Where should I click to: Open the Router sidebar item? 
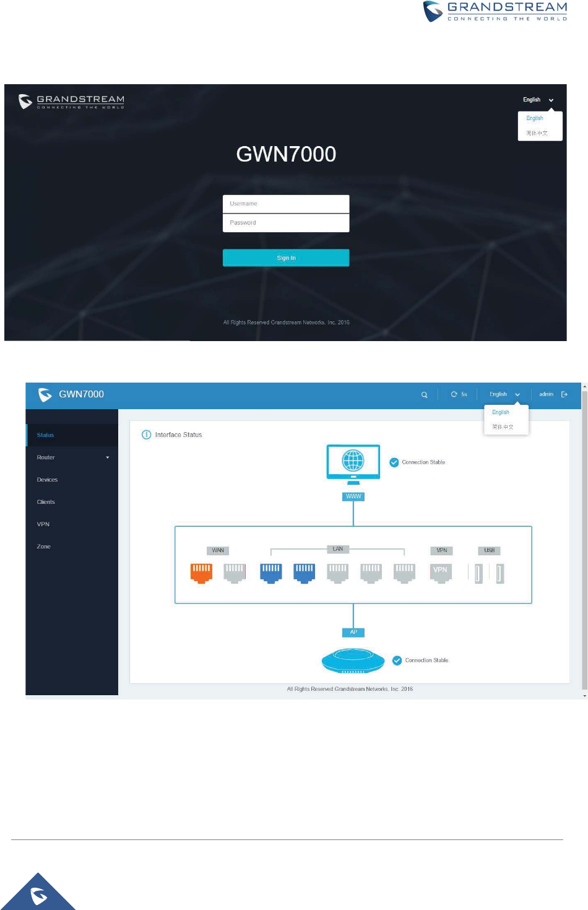tap(72, 457)
